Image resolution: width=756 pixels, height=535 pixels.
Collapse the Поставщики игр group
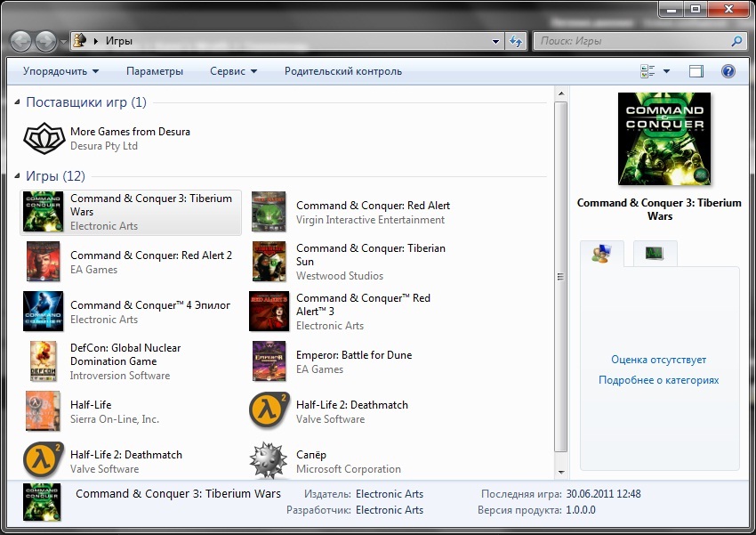click(x=17, y=101)
